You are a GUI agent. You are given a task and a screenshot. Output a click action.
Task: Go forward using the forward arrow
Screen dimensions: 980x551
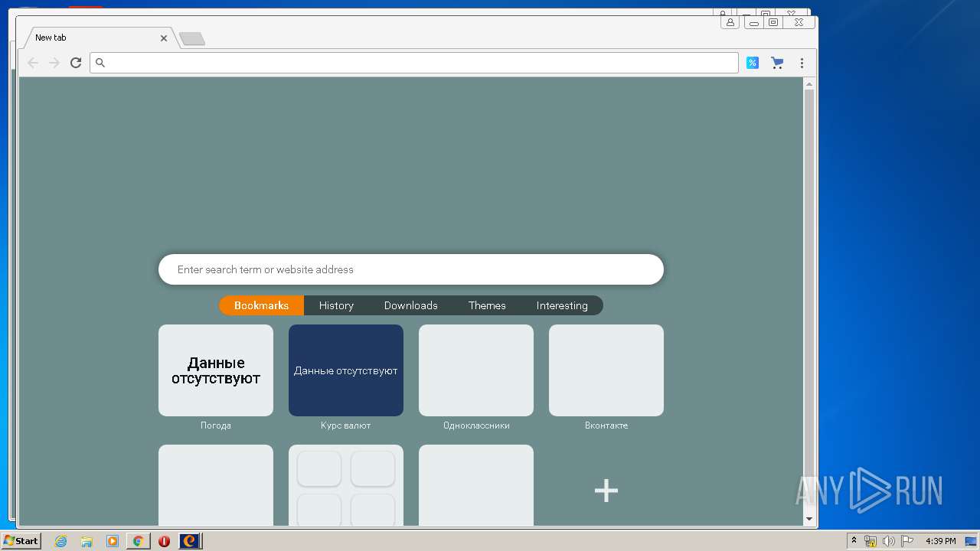(x=54, y=63)
